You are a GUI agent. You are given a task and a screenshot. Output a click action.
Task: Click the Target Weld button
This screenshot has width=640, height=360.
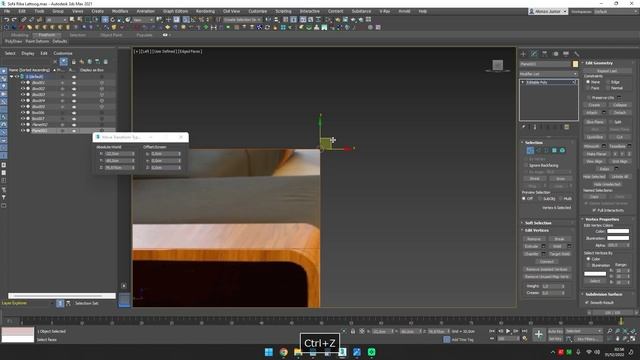pyautogui.click(x=559, y=254)
